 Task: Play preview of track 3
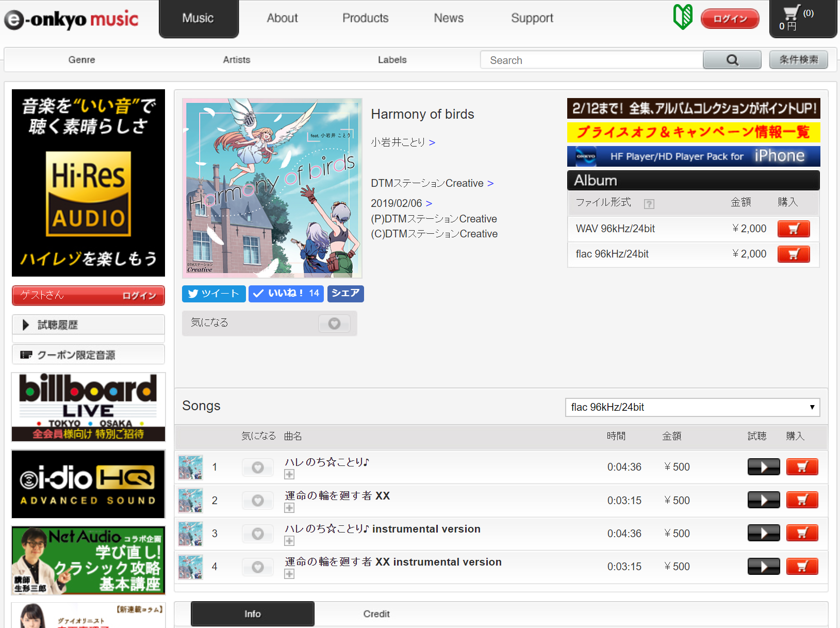[764, 533]
